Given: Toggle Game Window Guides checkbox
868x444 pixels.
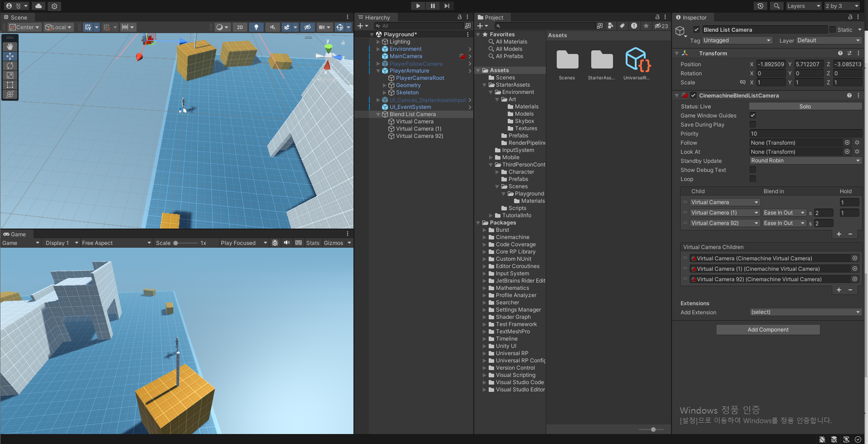Looking at the screenshot, I should pyautogui.click(x=753, y=115).
